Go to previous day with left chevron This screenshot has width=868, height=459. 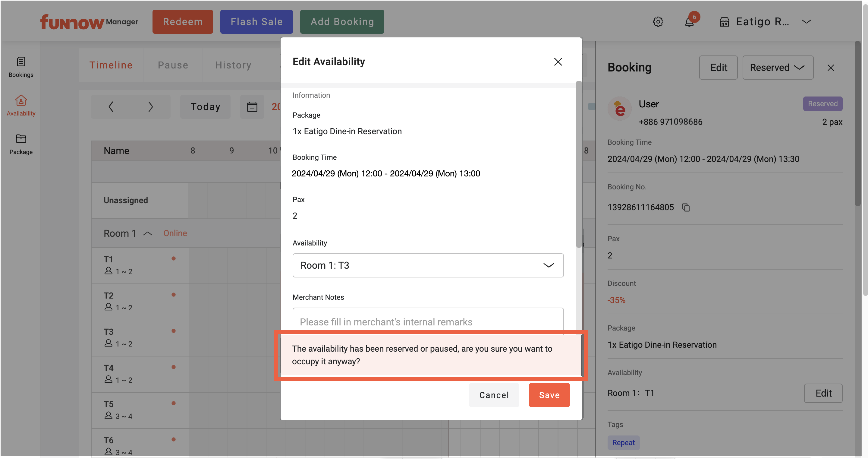coord(111,106)
